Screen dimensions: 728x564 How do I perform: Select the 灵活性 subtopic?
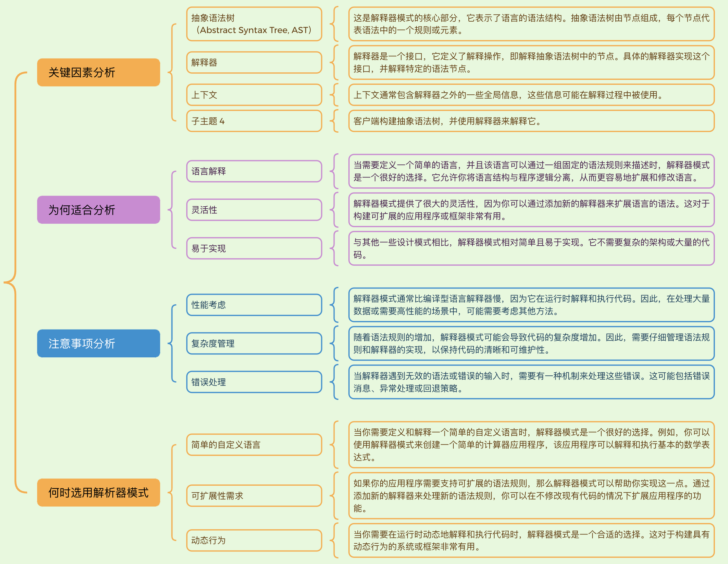pyautogui.click(x=254, y=210)
